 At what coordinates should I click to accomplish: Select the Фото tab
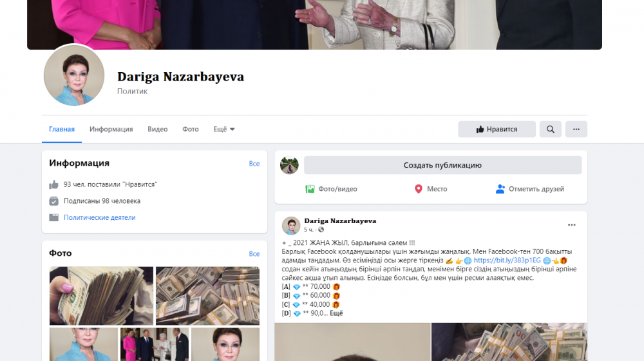coord(190,130)
